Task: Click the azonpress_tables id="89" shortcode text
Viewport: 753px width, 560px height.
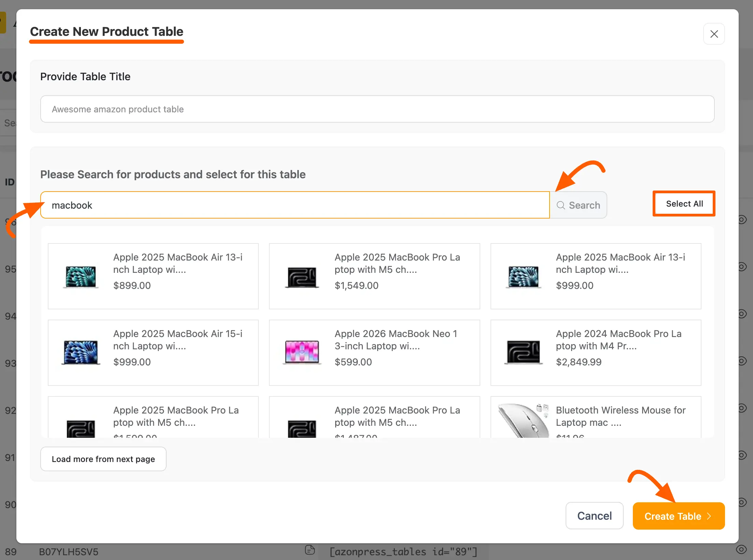Action: 403,552
